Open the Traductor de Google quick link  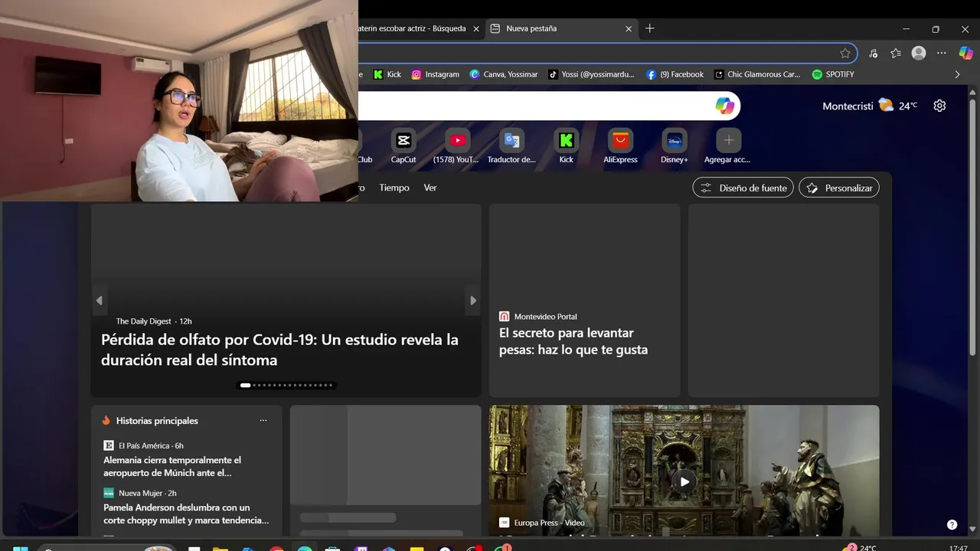pyautogui.click(x=511, y=146)
